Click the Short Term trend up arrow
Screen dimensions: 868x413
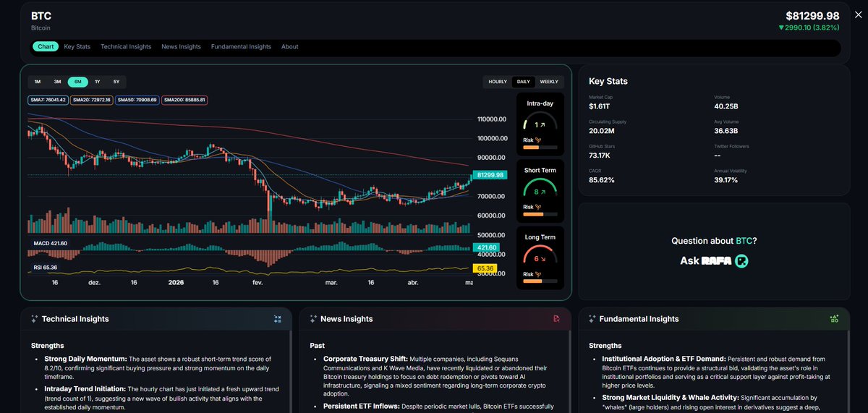[x=544, y=192]
